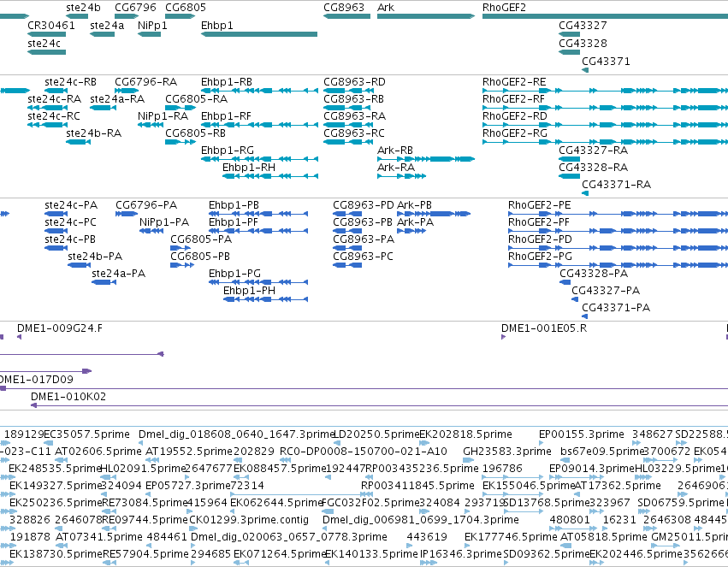
Task: Select BAC end label DME1-009G24.F
Action: (60, 329)
